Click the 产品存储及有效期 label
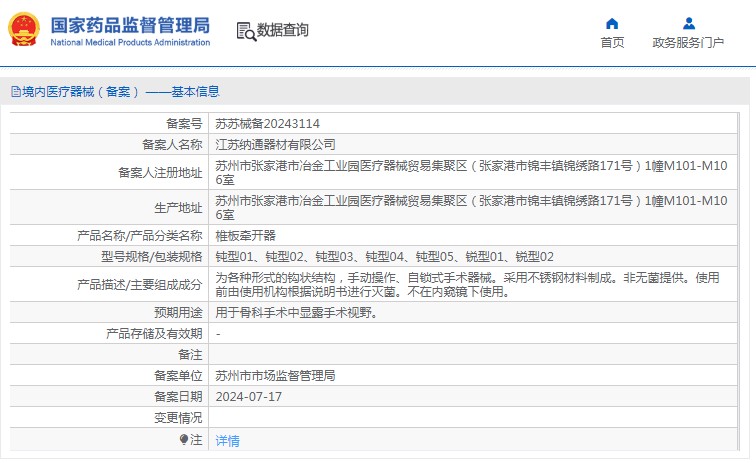 (x=154, y=334)
